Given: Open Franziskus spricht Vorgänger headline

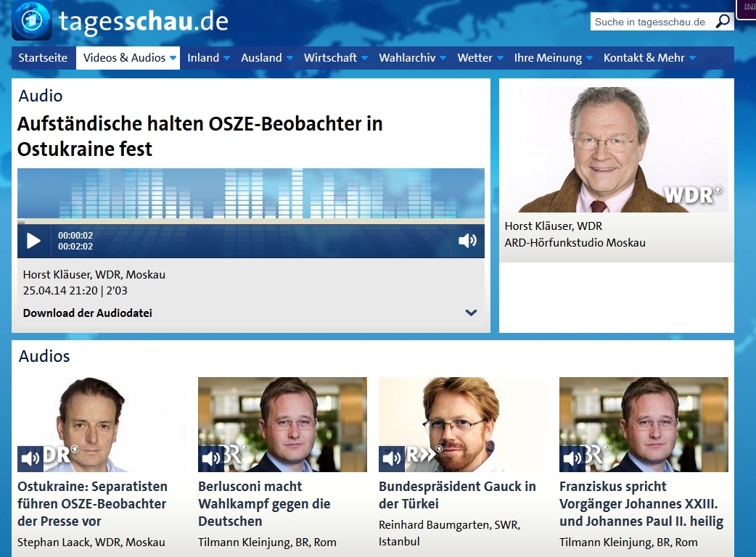Looking at the screenshot, I should point(641,503).
